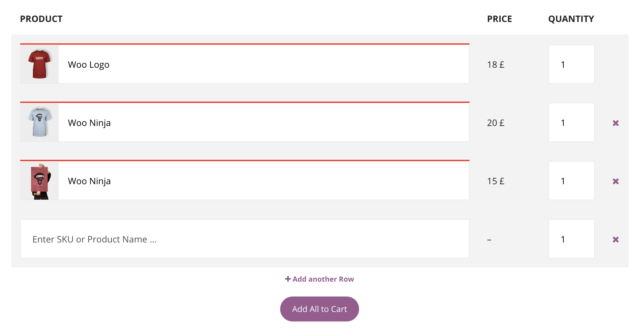View the Woo Ninja shirt thumbnail
Viewport: 644px width, 328px height.
click(x=39, y=122)
